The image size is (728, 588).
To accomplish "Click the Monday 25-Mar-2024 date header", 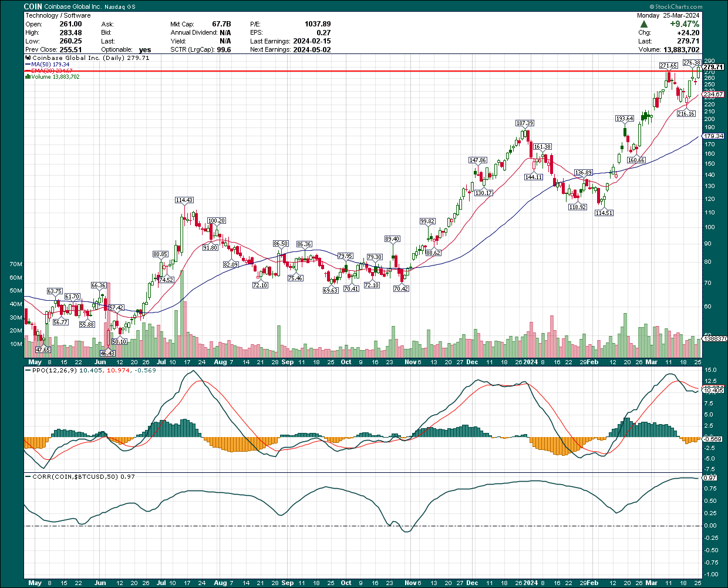I will [669, 15].
